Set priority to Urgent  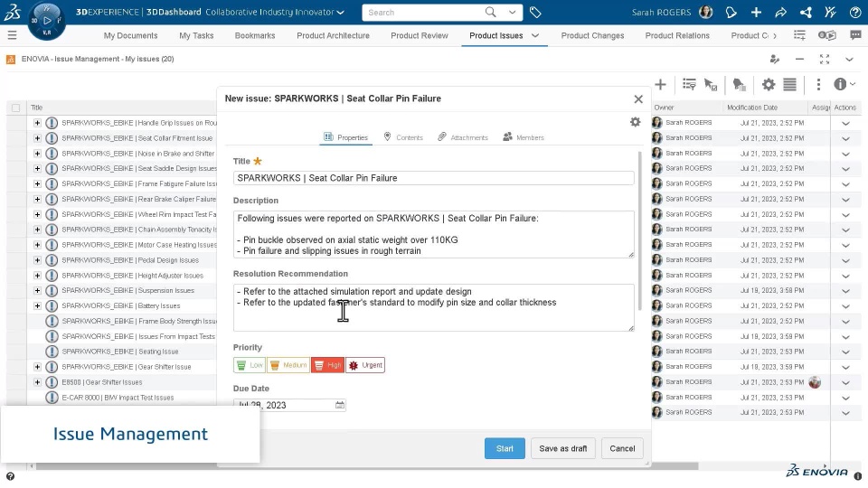pos(365,365)
